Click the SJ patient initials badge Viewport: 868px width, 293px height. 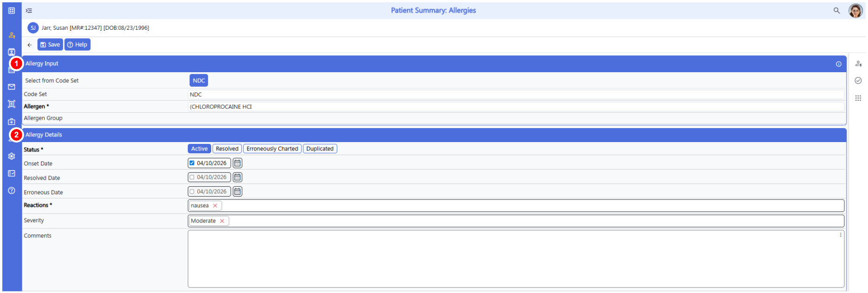coord(33,28)
